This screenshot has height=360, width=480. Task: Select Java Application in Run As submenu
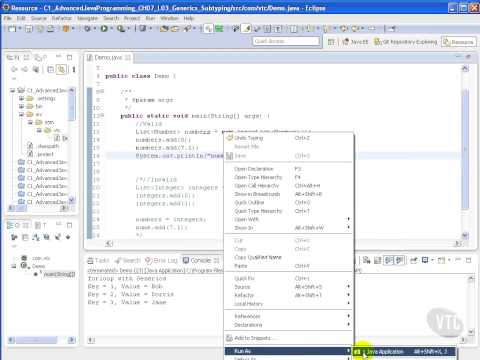[404, 351]
